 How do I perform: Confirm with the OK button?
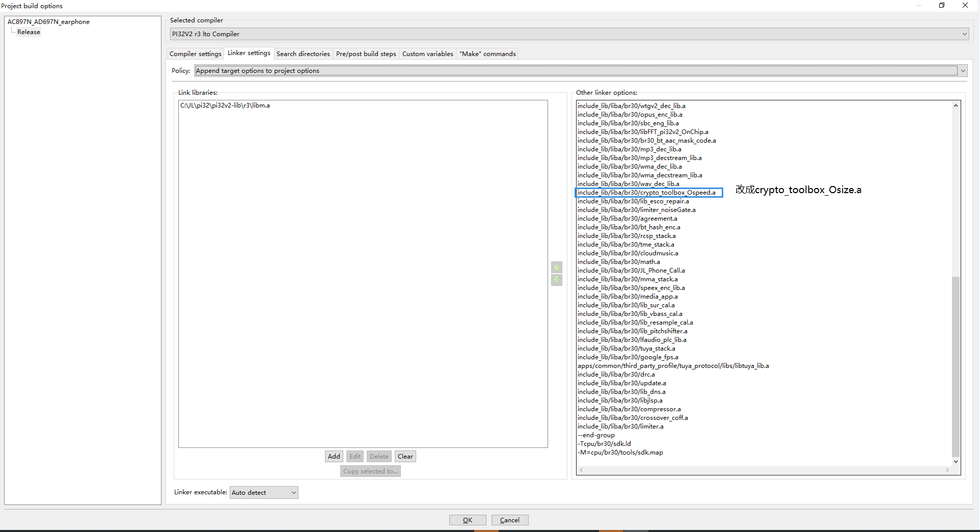[x=468, y=520]
